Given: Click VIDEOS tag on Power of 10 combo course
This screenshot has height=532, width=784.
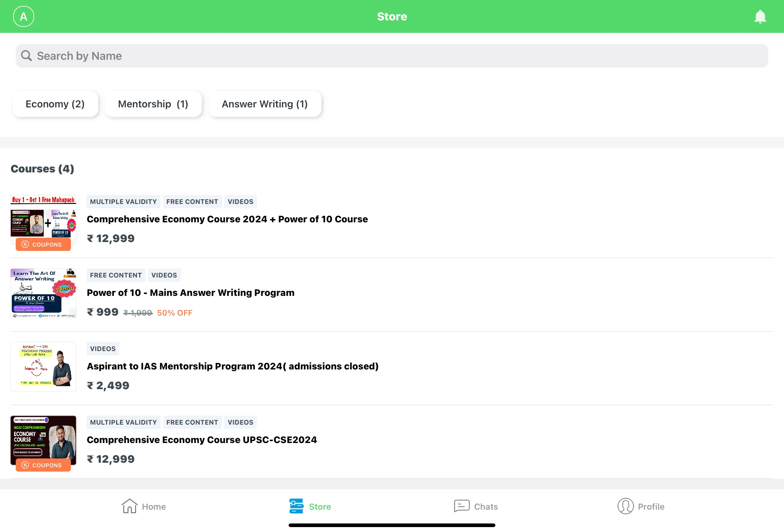Looking at the screenshot, I should [x=241, y=202].
